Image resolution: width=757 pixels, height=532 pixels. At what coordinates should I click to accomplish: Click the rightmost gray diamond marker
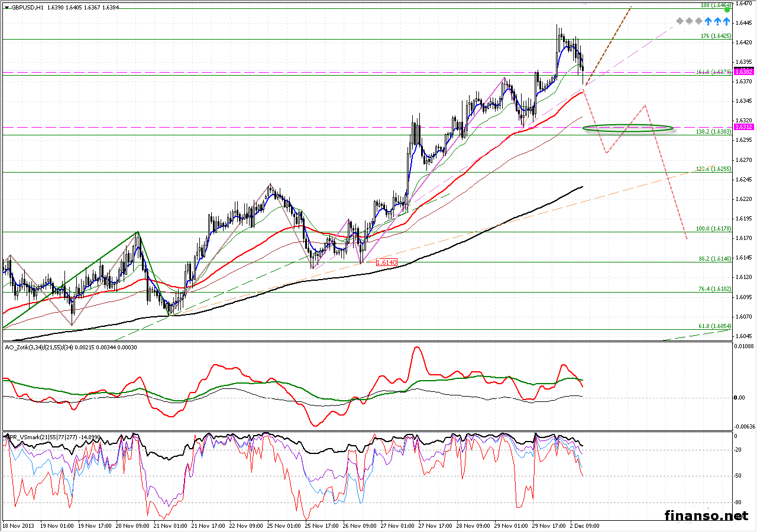[x=699, y=21]
